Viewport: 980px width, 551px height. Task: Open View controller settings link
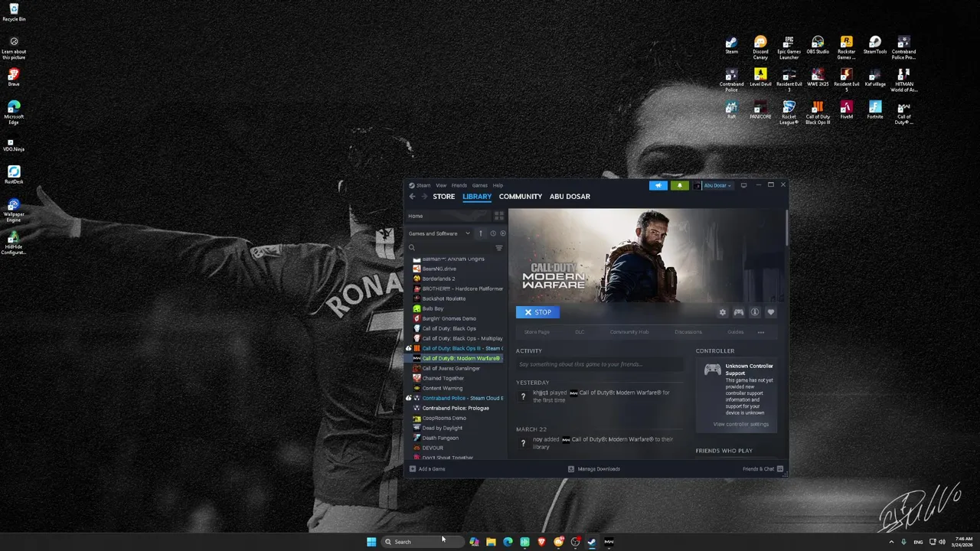point(740,424)
